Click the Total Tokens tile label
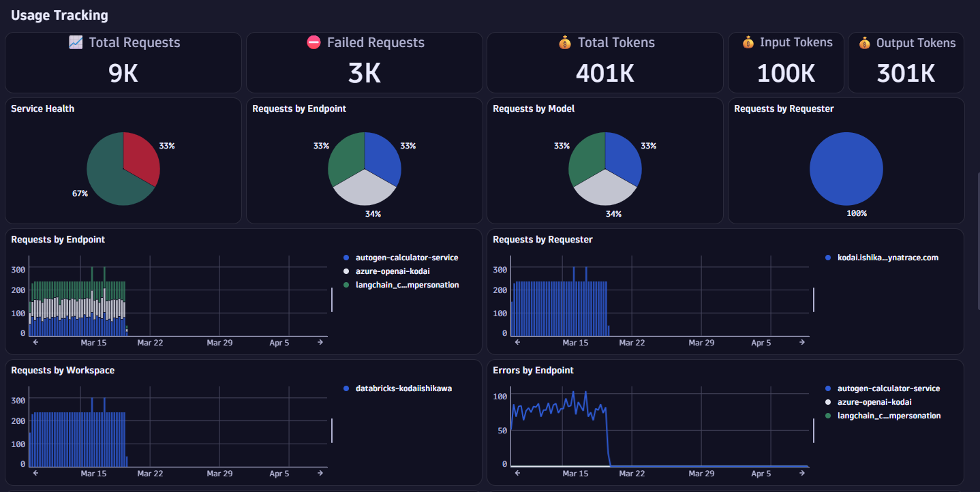 pos(616,42)
